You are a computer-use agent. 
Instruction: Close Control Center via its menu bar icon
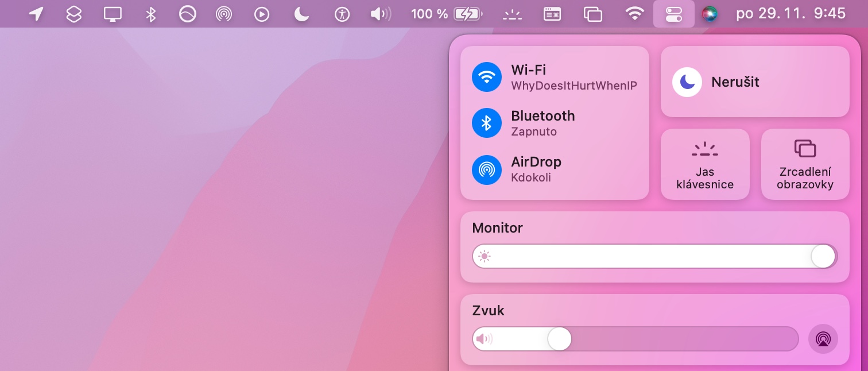(x=674, y=14)
